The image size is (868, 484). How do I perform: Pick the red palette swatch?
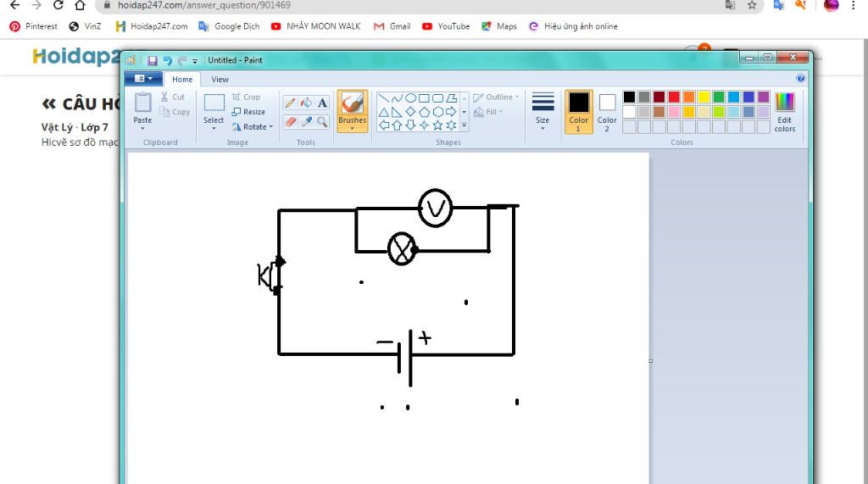click(674, 97)
